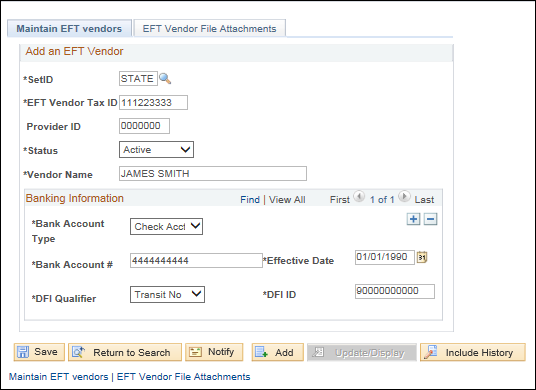
Task: Delete banking row with minus icon
Action: (x=430, y=219)
